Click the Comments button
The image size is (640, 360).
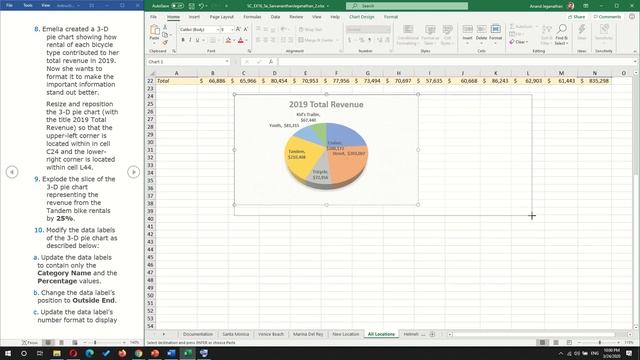[607, 17]
